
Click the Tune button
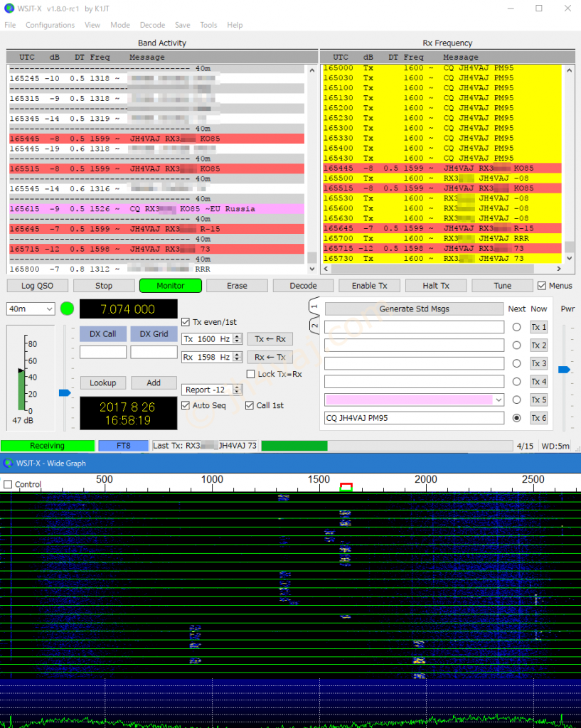(x=503, y=286)
